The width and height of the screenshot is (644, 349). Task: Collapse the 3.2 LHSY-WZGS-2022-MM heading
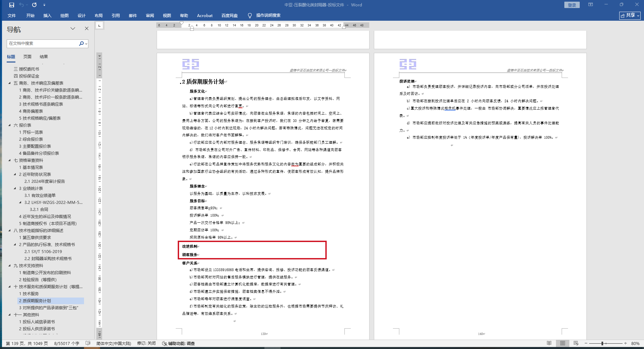click(x=20, y=203)
